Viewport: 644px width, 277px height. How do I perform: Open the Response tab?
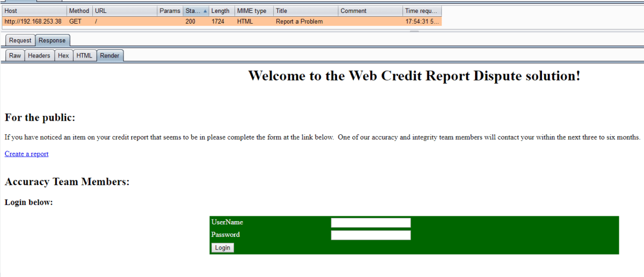click(x=52, y=41)
